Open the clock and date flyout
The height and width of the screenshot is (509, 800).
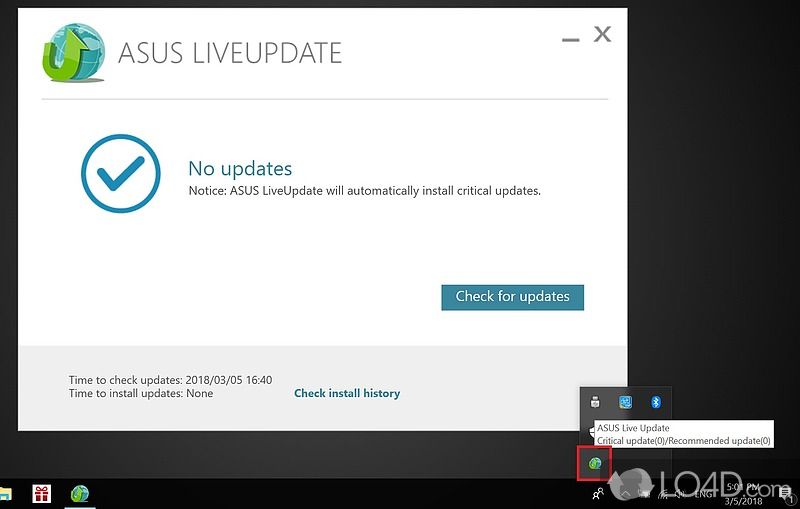coord(743,494)
